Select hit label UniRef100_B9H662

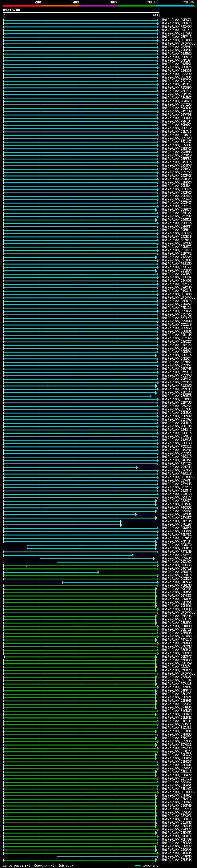click(x=177, y=125)
